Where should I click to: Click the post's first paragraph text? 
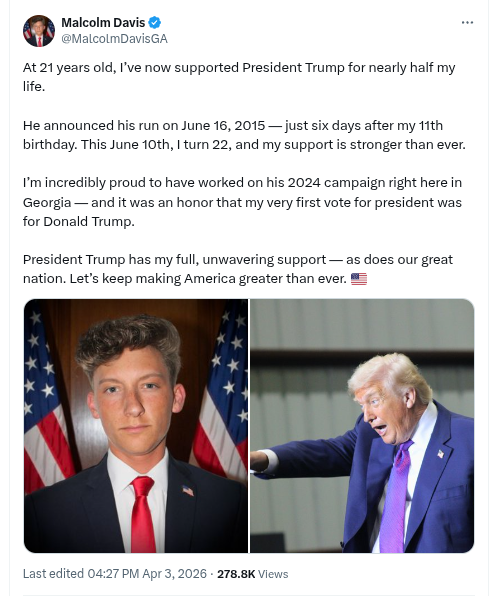(x=239, y=77)
